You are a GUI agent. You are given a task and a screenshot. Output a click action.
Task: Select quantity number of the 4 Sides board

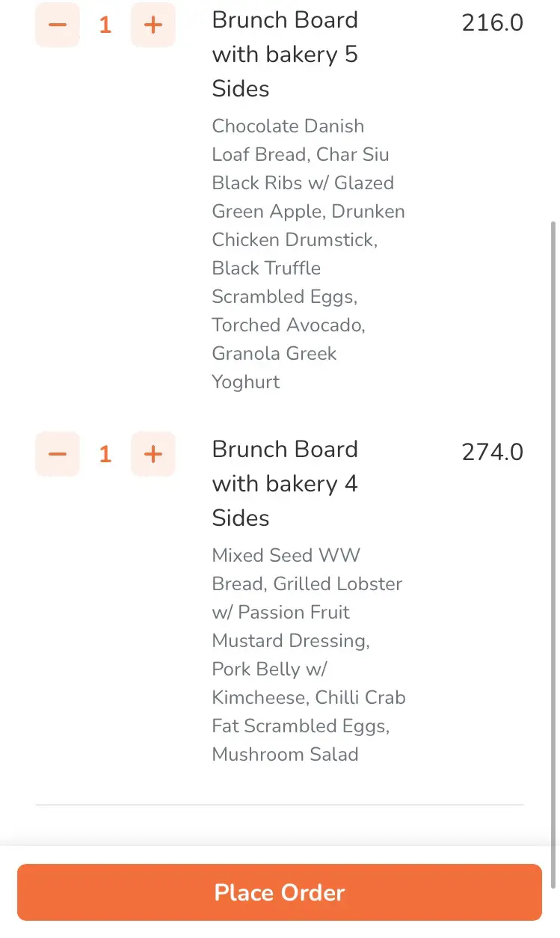[x=105, y=454]
